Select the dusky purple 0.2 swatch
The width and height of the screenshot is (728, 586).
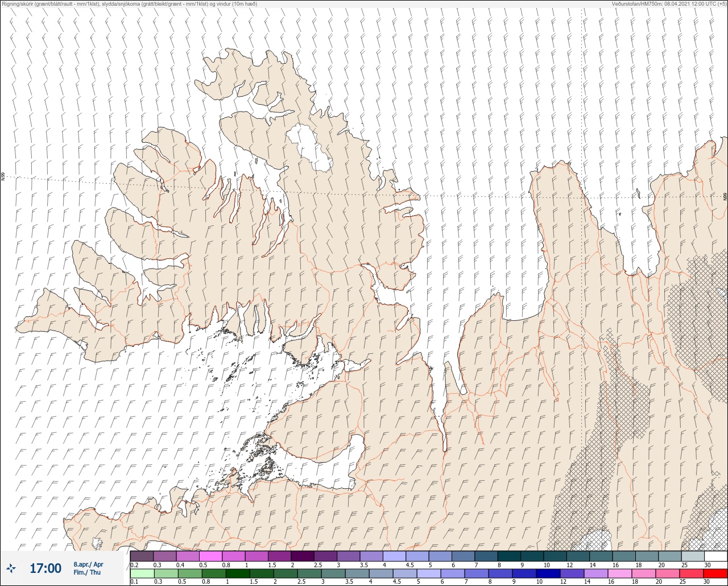pyautogui.click(x=142, y=556)
